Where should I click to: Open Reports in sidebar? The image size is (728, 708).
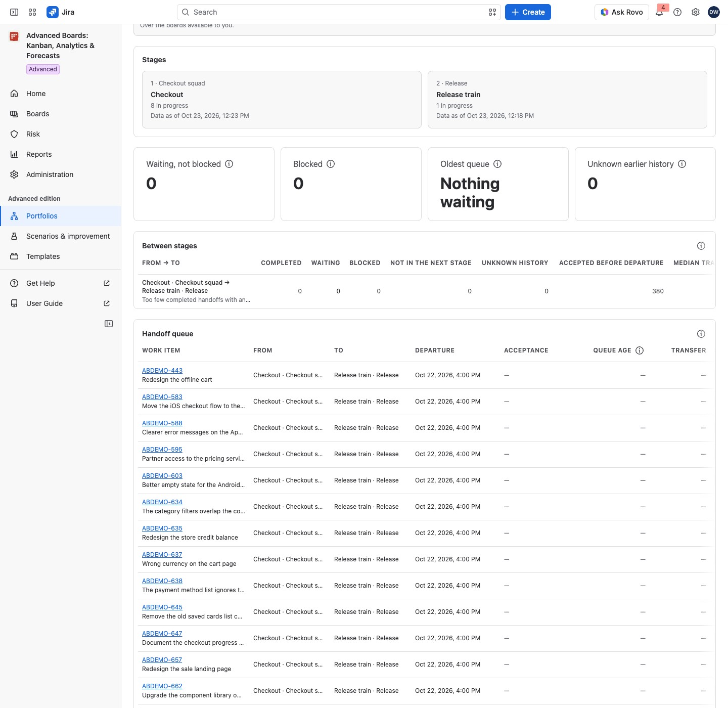[x=61, y=154]
